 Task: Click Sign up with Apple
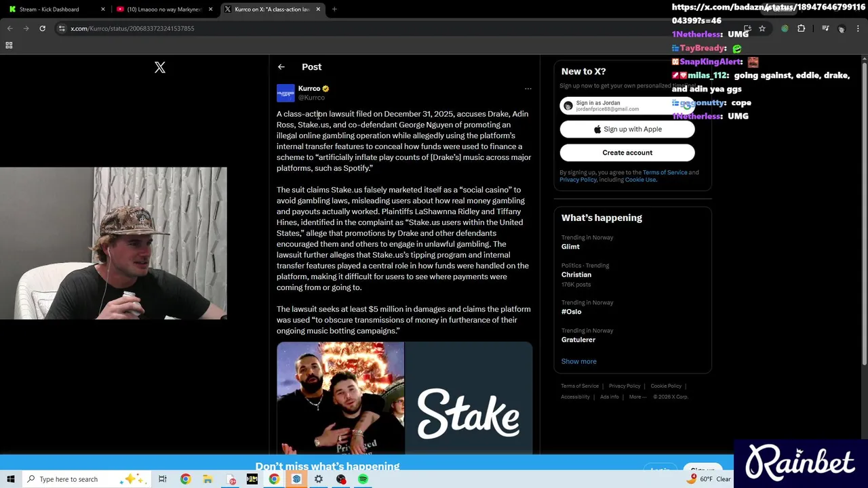(x=627, y=129)
